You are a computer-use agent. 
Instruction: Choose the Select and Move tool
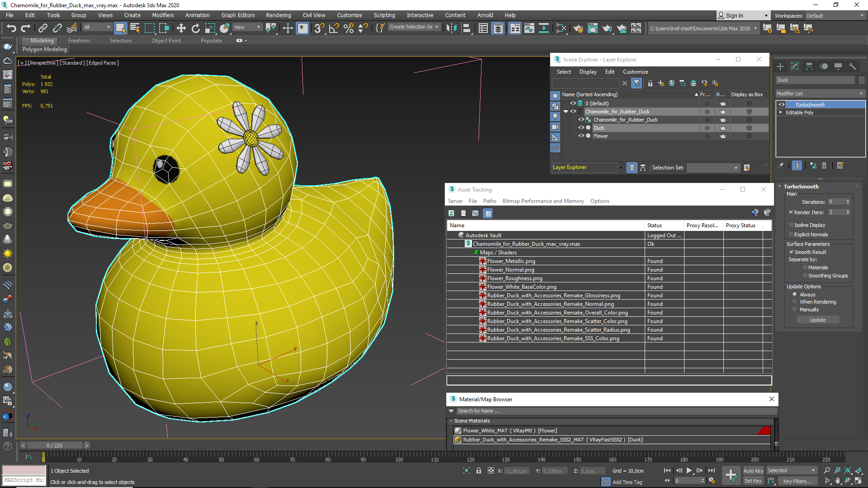tap(181, 28)
